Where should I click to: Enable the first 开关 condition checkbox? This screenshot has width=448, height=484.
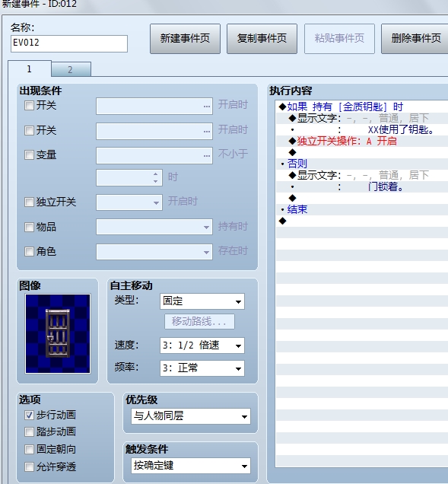(x=29, y=106)
